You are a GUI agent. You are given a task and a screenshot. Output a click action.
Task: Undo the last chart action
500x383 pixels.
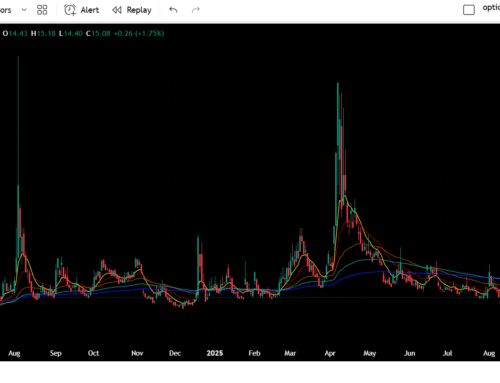(173, 10)
